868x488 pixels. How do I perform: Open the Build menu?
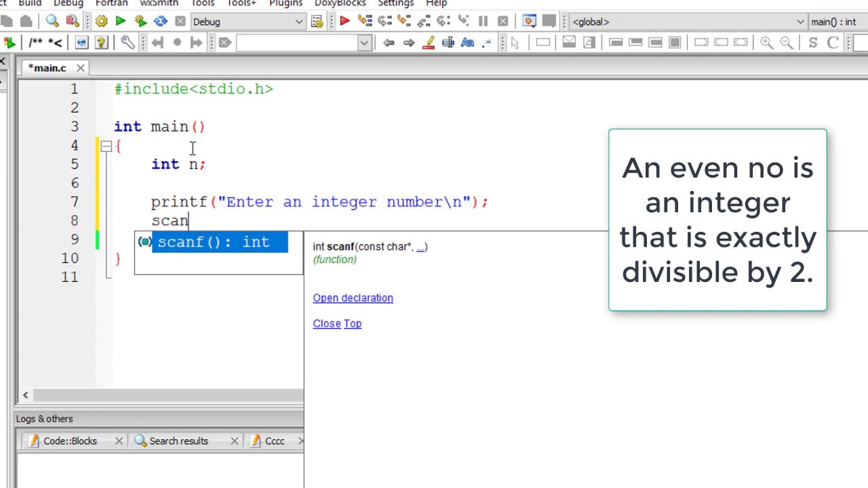(x=30, y=3)
